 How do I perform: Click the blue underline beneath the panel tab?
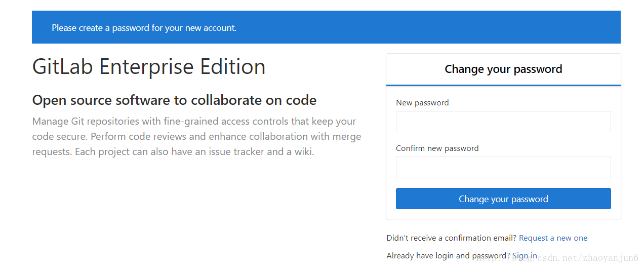pos(503,85)
